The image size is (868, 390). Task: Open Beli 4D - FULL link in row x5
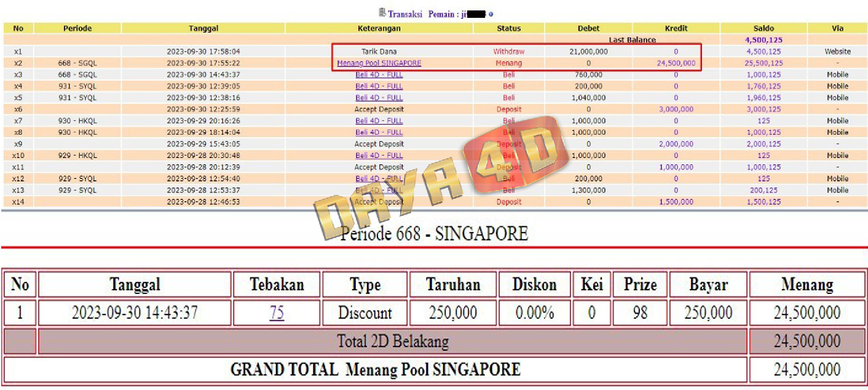[379, 98]
